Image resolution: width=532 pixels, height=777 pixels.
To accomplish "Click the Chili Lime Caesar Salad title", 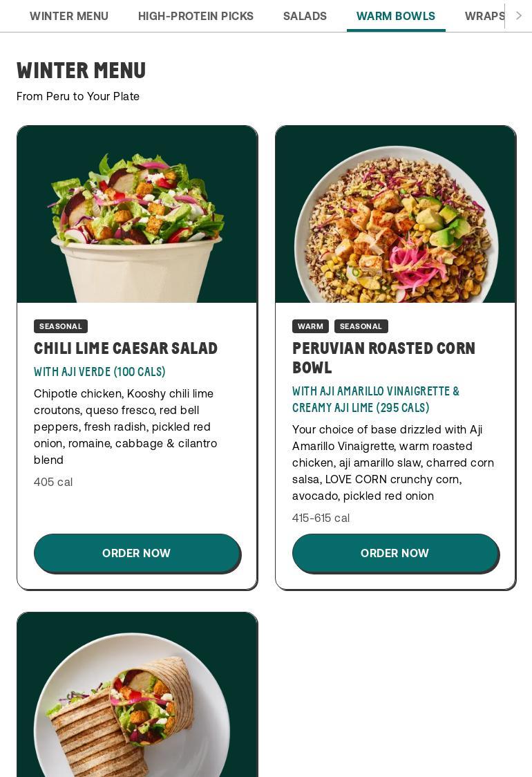I will 125,348.
